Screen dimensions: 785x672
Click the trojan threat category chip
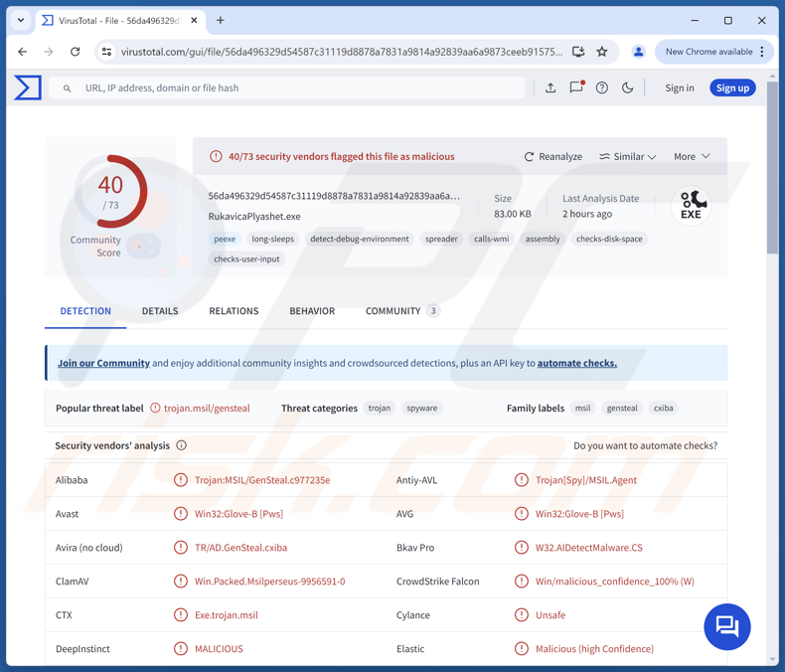[380, 409]
